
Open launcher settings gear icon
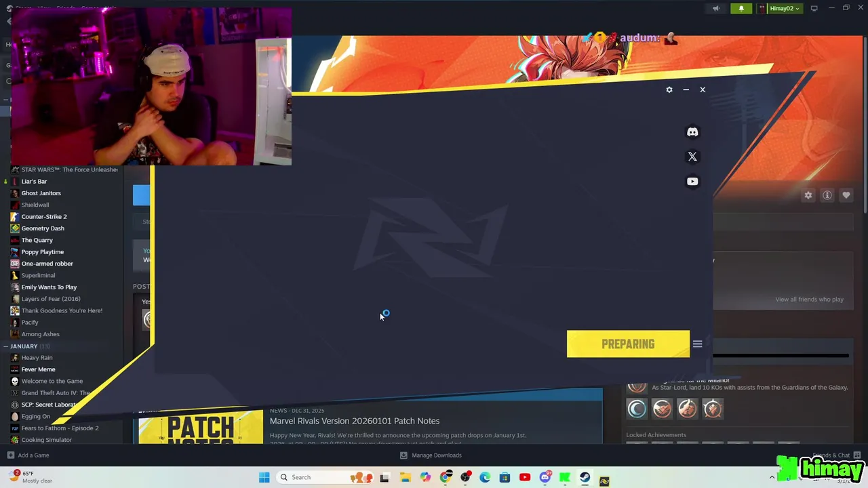669,89
